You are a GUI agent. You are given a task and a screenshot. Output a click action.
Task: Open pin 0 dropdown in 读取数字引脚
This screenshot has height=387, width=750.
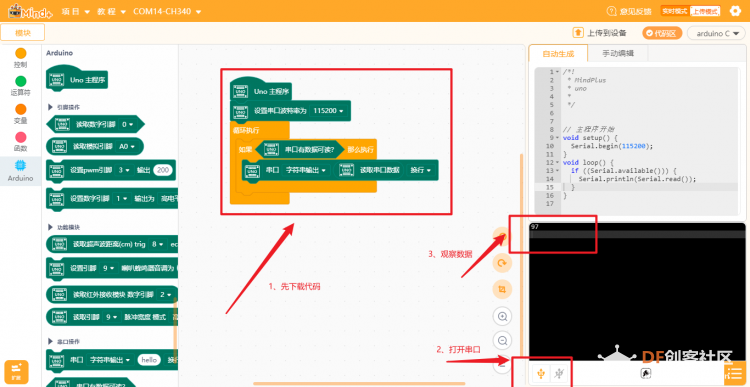point(127,124)
